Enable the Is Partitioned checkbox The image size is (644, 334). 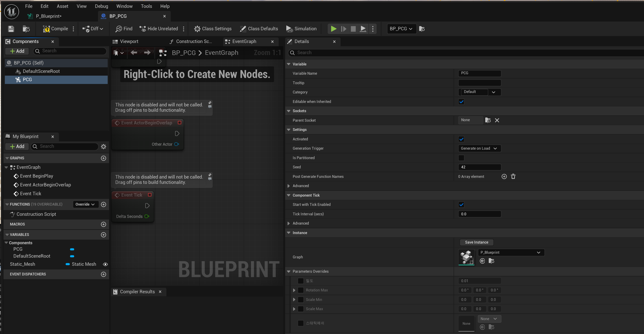461,158
